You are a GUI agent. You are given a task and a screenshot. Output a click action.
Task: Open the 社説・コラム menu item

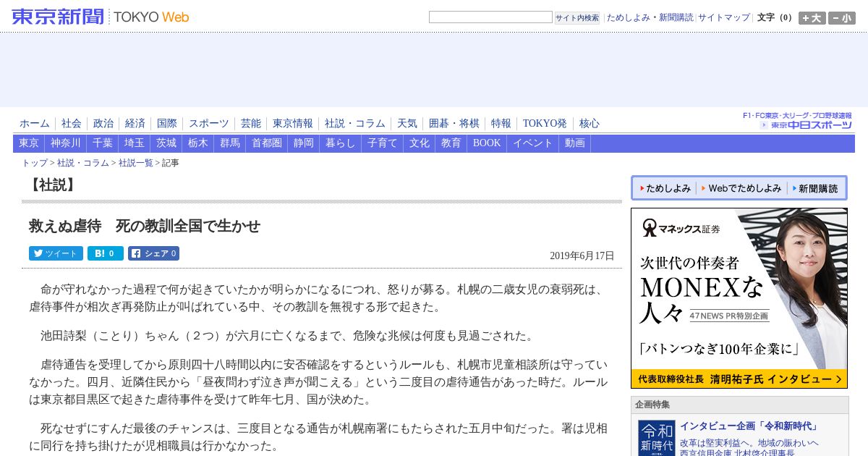355,124
